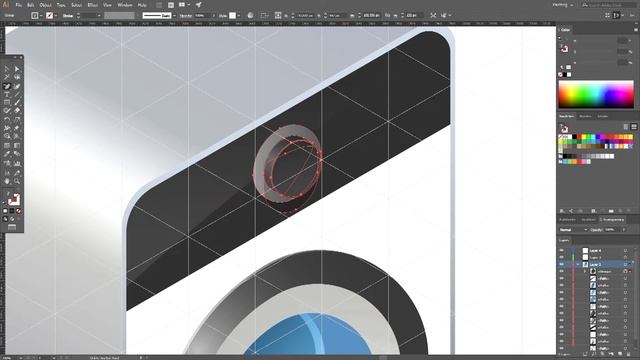Click the GPU performance rocket icon
This screenshot has width=640, height=360.
click(x=198, y=5)
